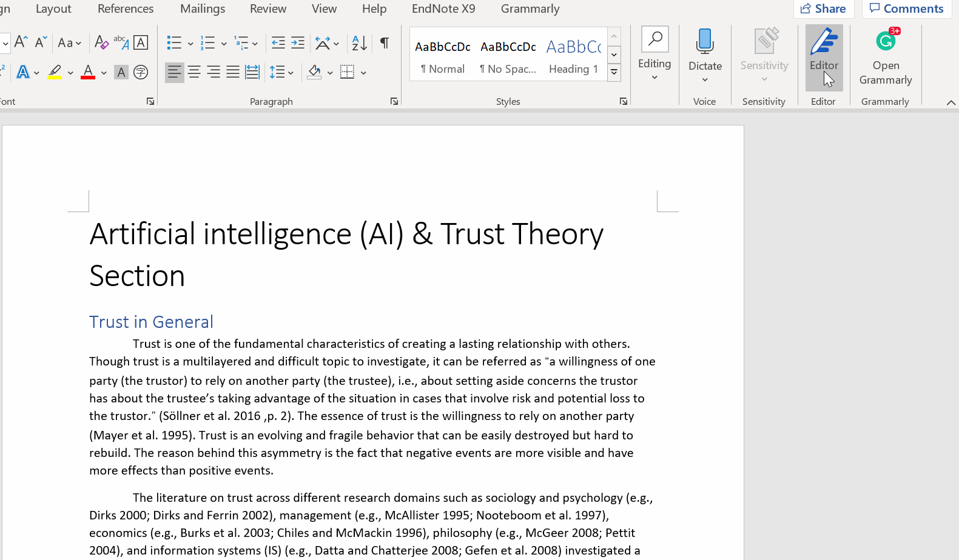Shrink font size with smaller A icon
The height and width of the screenshot is (560, 959).
pos(41,42)
